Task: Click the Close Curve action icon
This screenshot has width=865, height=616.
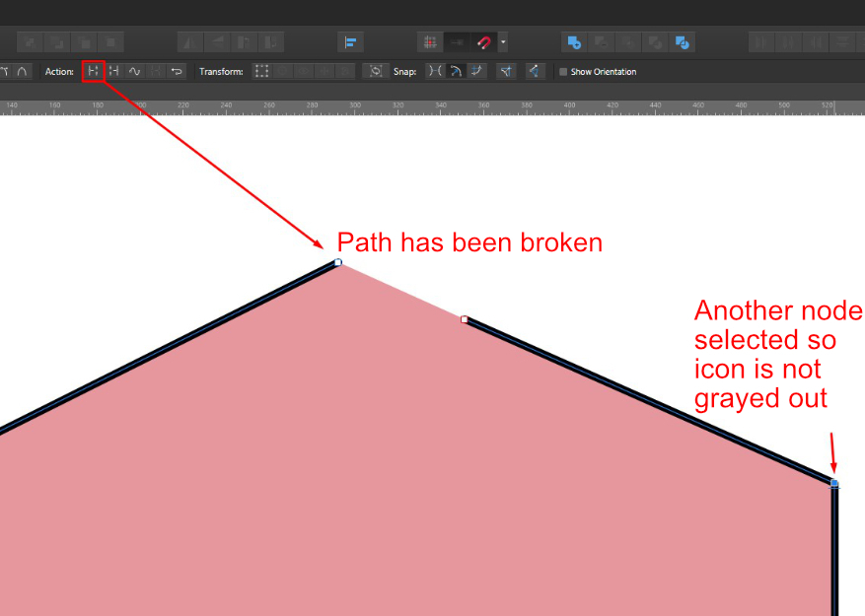Action: pos(114,71)
